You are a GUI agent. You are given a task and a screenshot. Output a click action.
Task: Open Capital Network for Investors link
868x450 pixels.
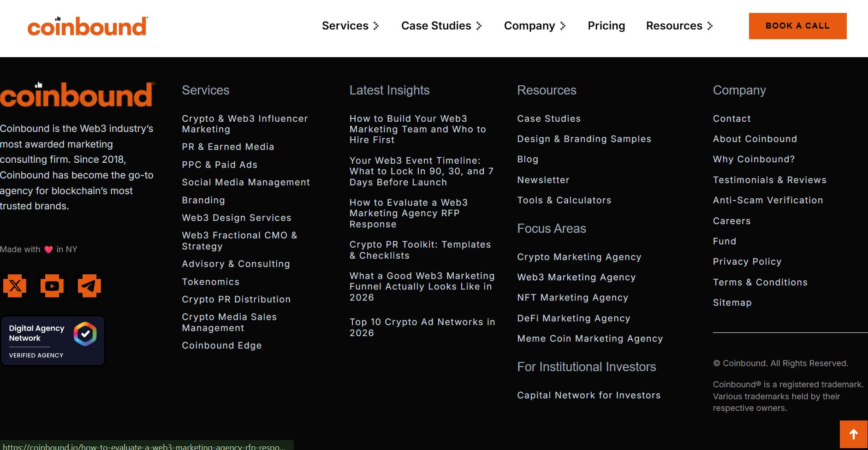point(589,395)
